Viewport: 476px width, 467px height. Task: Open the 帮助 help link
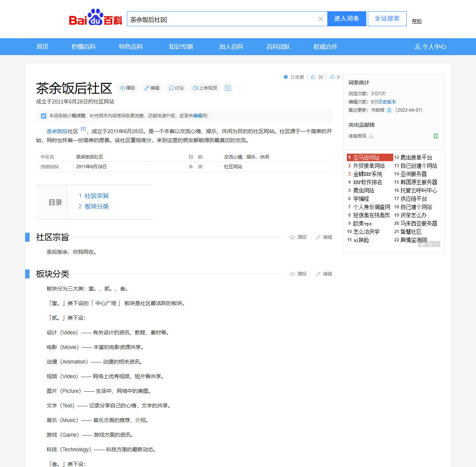point(417,21)
